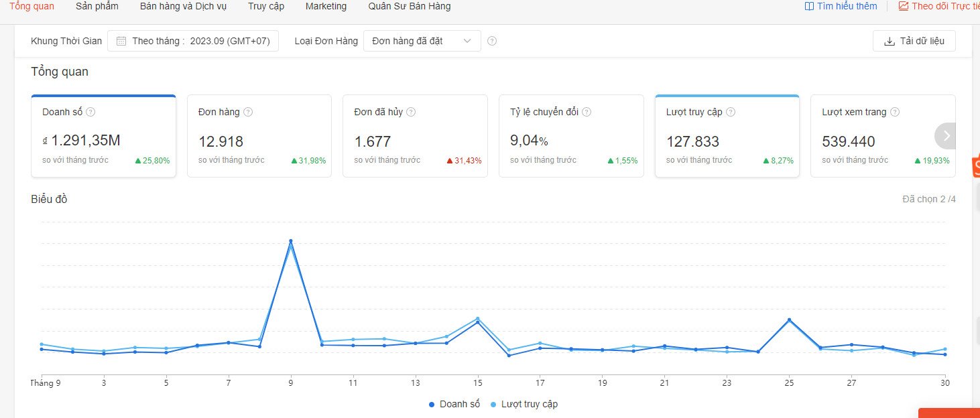Click help icon next to Doanh số
Viewport: 980px width, 418px height.
point(91,113)
